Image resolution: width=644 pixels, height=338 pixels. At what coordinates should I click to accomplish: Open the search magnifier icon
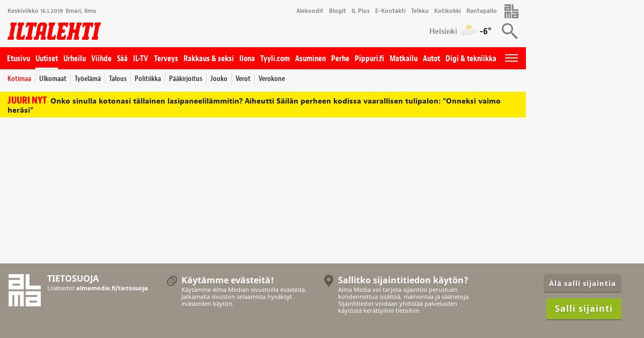(509, 31)
